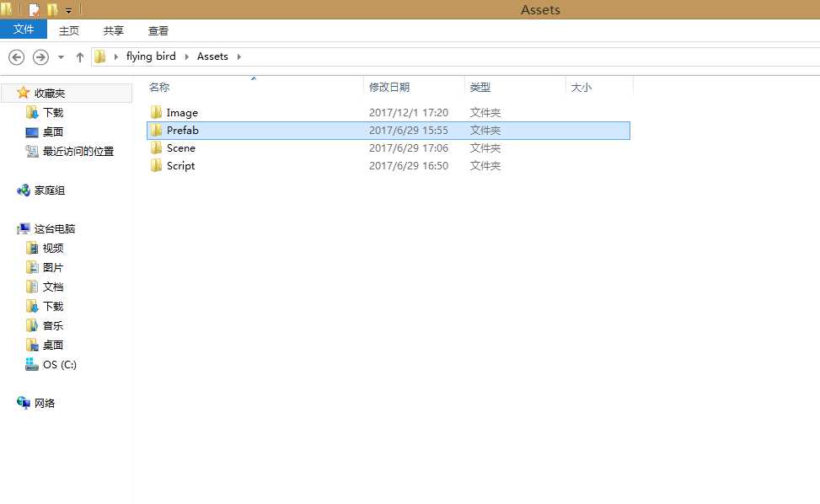Viewport: 820px width, 504px height.
Task: Click the 收藏夹 star icon
Action: coord(23,93)
